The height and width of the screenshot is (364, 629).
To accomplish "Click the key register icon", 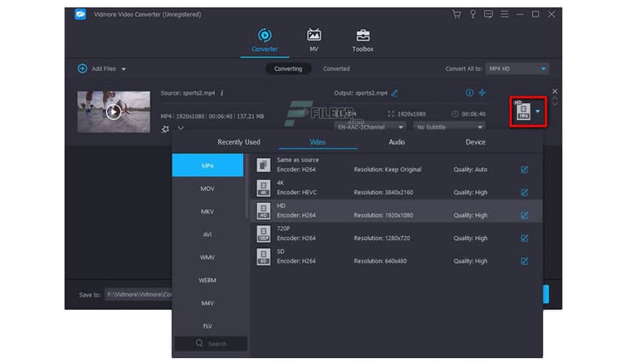I will click(x=473, y=14).
